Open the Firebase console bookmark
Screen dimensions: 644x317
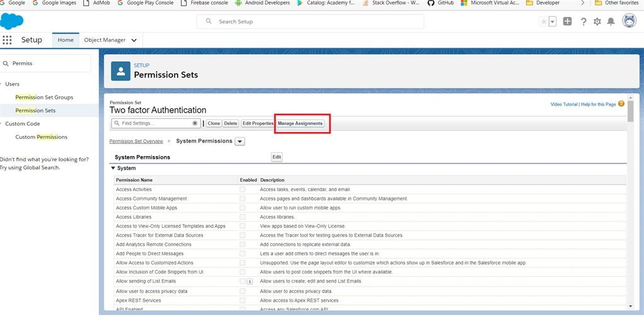[204, 3]
